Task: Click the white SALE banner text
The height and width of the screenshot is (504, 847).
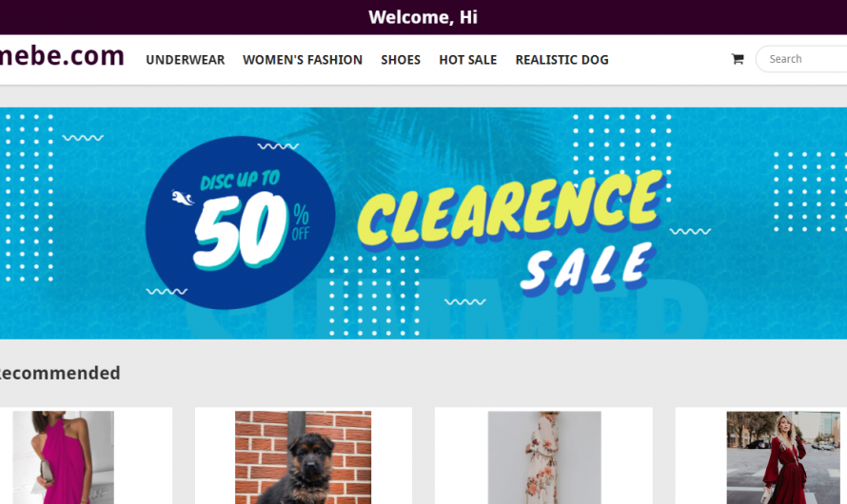Action: (x=588, y=267)
